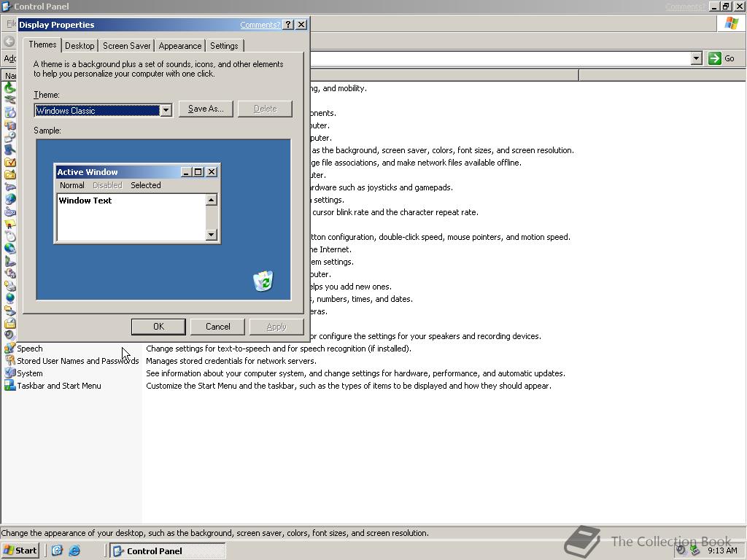Click 'double-click speed, mouse pointers' description text

point(441,237)
